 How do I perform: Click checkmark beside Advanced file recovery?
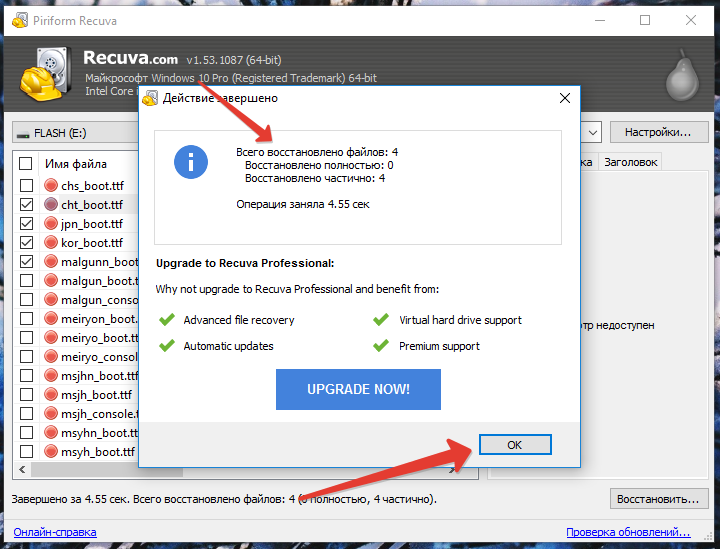point(167,319)
